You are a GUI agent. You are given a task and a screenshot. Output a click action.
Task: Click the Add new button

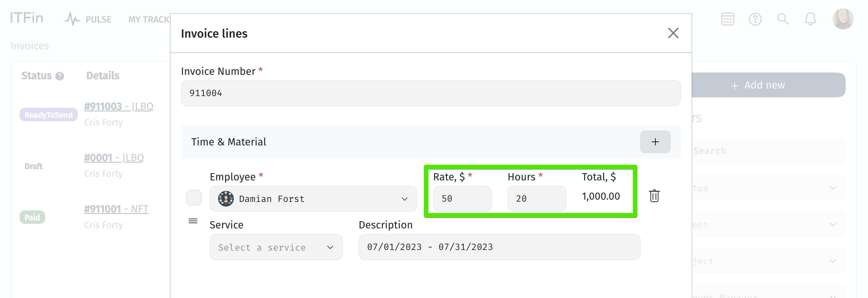[x=768, y=85]
